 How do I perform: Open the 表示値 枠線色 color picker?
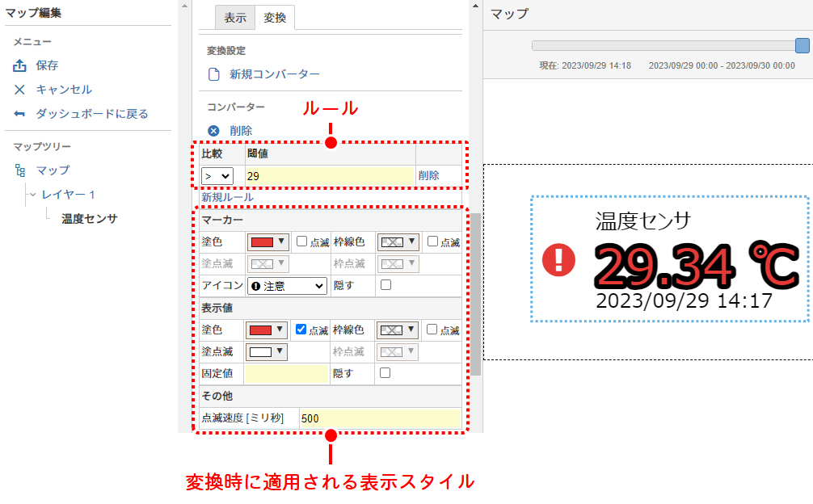(x=397, y=330)
